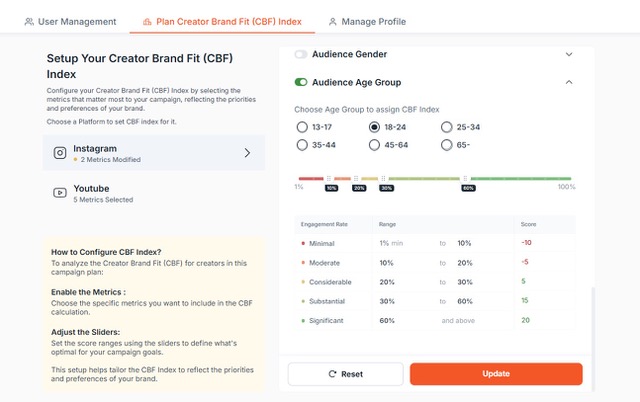Click the User Management people icon
Viewport: 640px width, 402px height.
click(29, 21)
